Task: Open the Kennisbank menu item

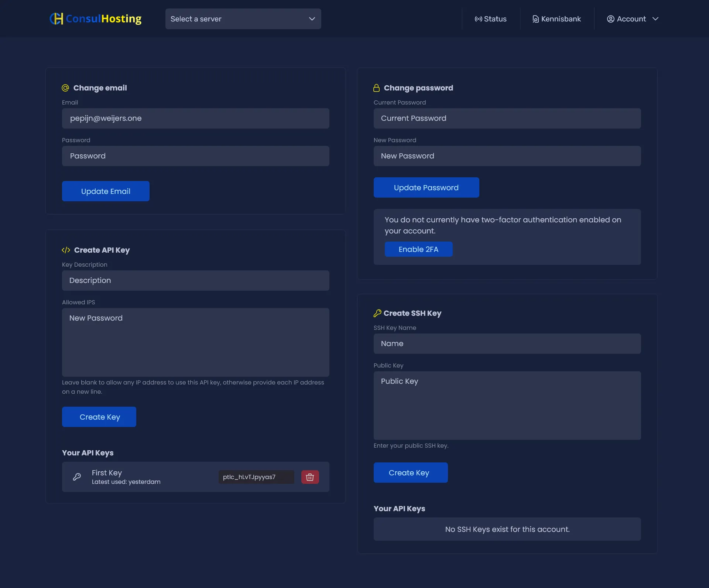Action: (x=556, y=19)
